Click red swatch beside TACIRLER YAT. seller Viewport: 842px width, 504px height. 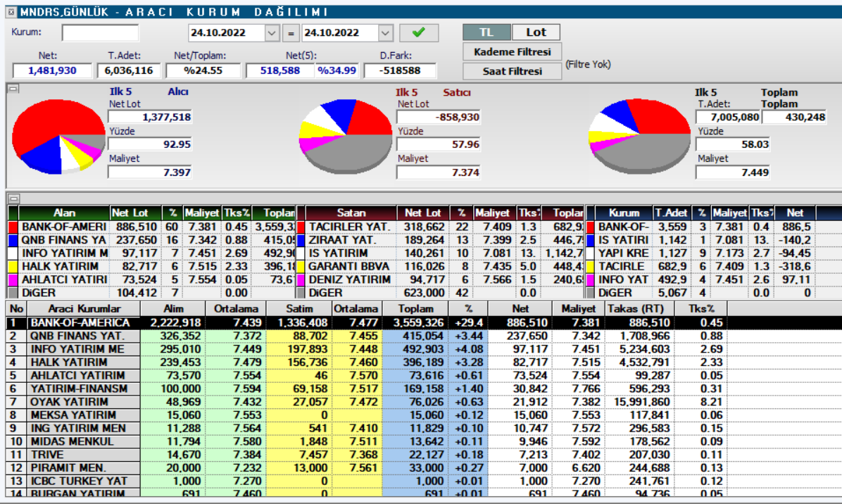(x=301, y=227)
